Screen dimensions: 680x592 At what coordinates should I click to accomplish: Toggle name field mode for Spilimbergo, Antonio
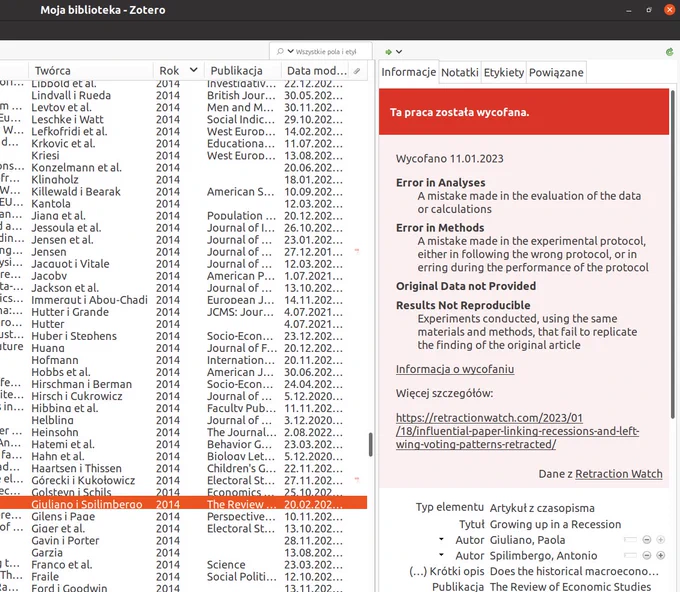[x=630, y=555]
